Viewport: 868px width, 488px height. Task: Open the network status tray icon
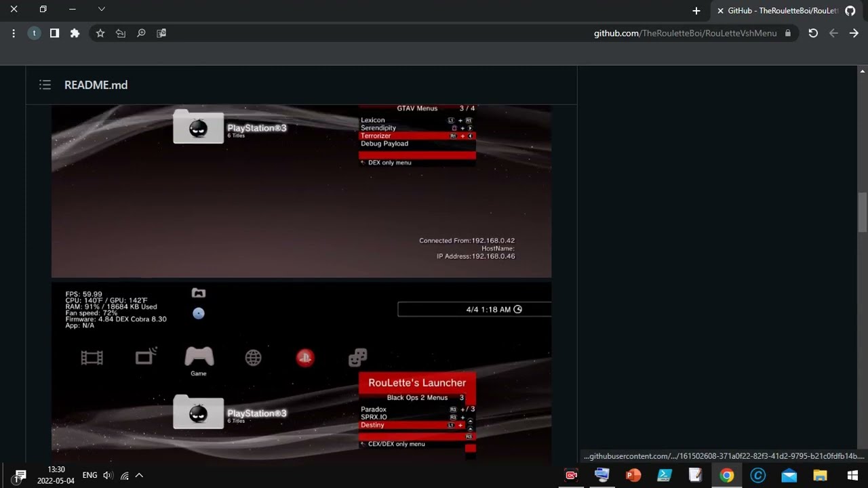[x=124, y=475]
